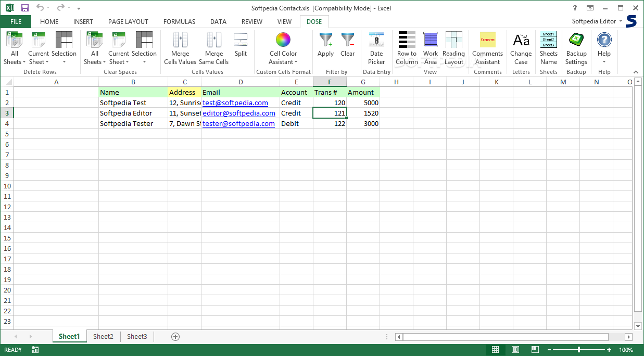Screen dimensions: 644x356
Task: Open test@softpedia.com email link
Action: coord(235,103)
